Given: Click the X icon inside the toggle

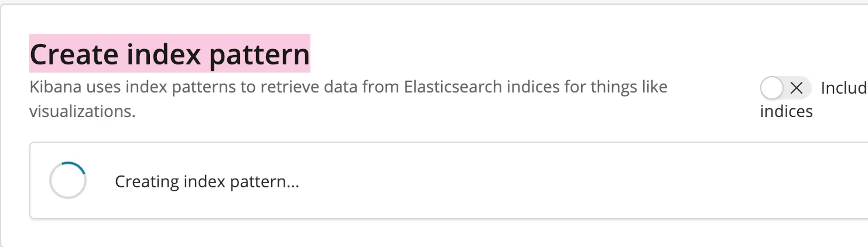Looking at the screenshot, I should click(796, 88).
